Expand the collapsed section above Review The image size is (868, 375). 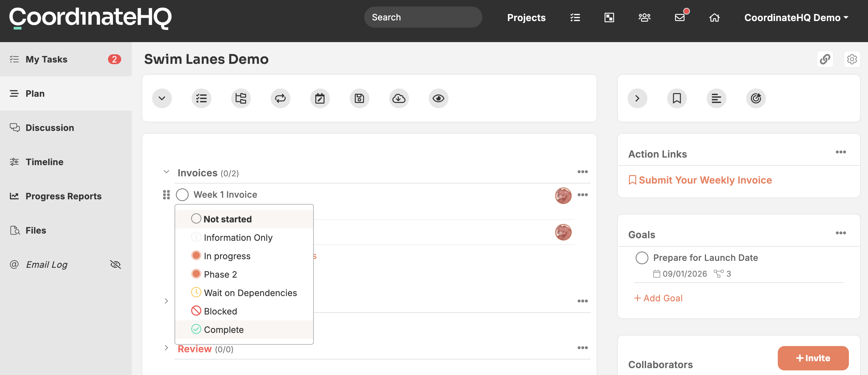pyautogui.click(x=166, y=301)
